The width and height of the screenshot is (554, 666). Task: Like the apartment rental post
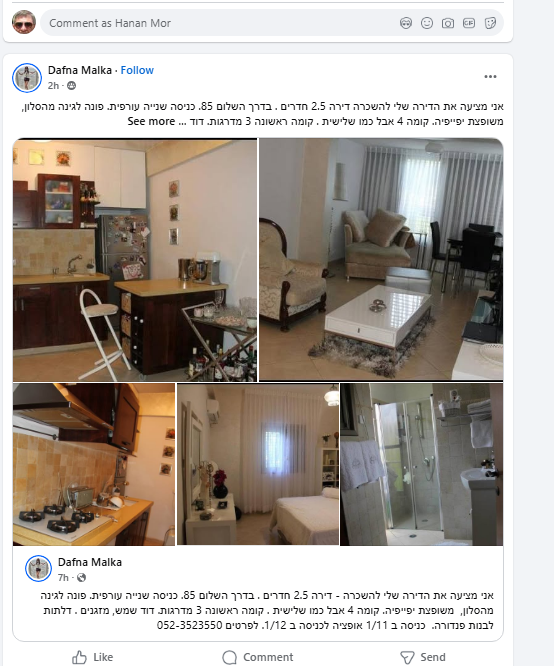93,657
